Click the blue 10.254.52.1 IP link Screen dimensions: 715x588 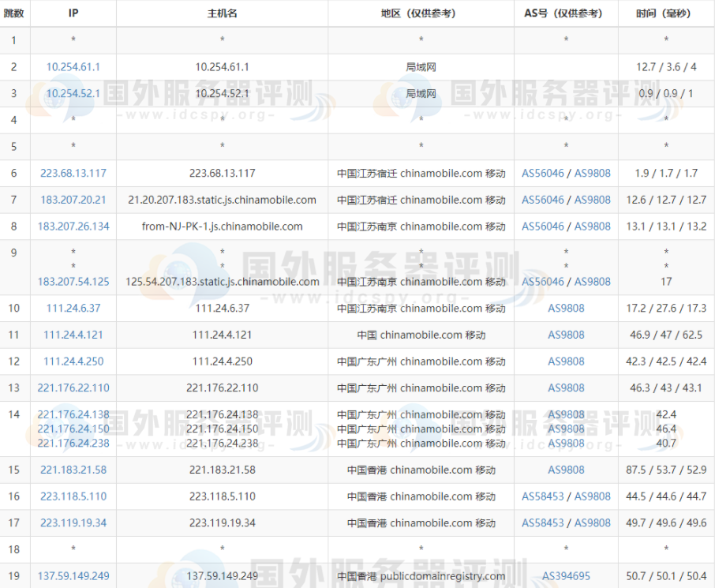coord(73,93)
